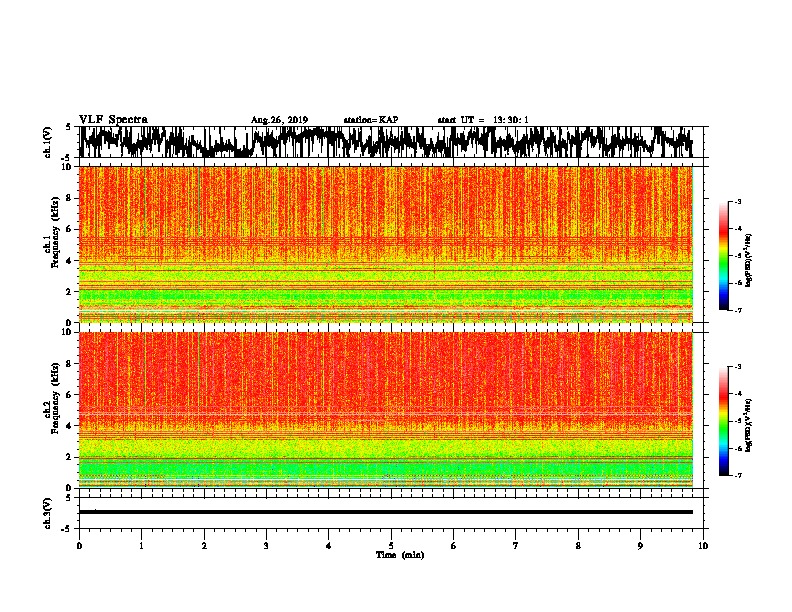Click the flat black ch.3 signal line
This screenshot has height=612, width=792.
click(386, 512)
